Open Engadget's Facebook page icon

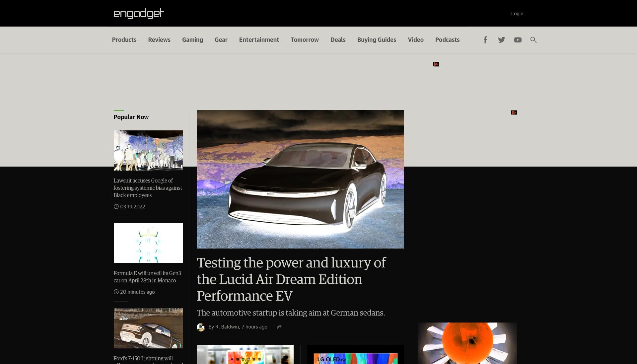tap(485, 40)
